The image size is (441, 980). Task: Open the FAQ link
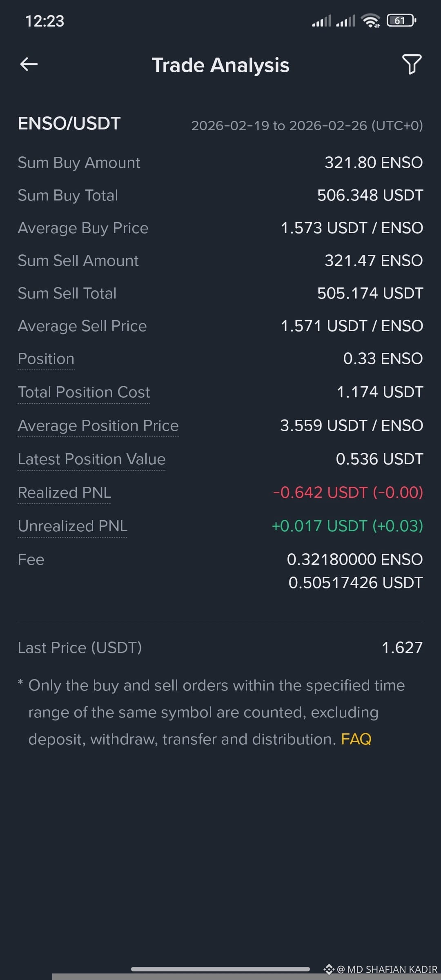356,739
